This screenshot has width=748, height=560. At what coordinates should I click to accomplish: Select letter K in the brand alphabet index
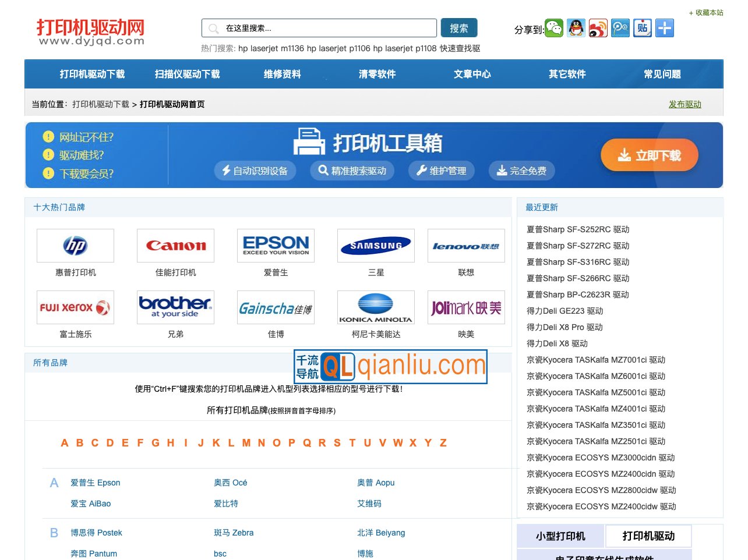(216, 443)
